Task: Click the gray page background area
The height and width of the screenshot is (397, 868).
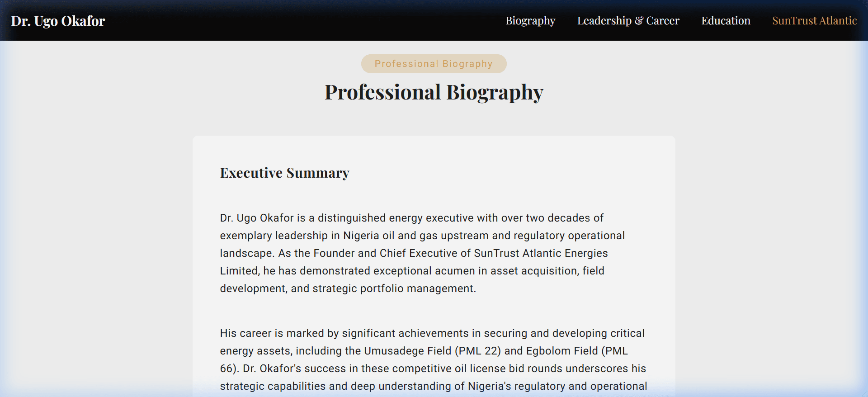Action: point(90,226)
